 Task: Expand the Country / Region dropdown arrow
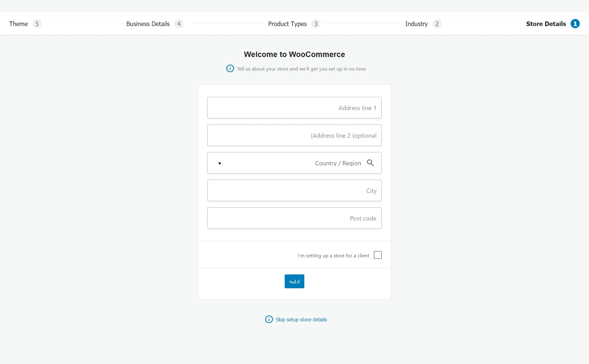coord(220,163)
